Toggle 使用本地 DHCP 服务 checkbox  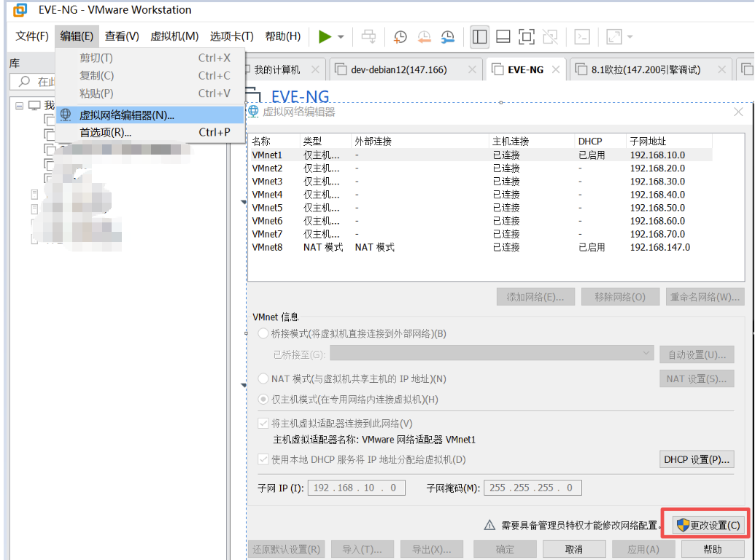click(x=263, y=459)
